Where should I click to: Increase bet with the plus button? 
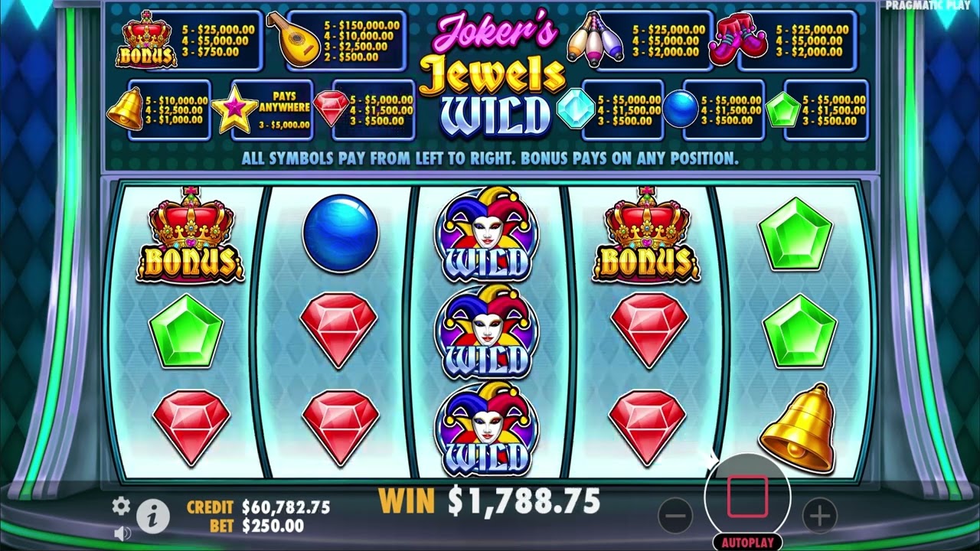point(819,517)
